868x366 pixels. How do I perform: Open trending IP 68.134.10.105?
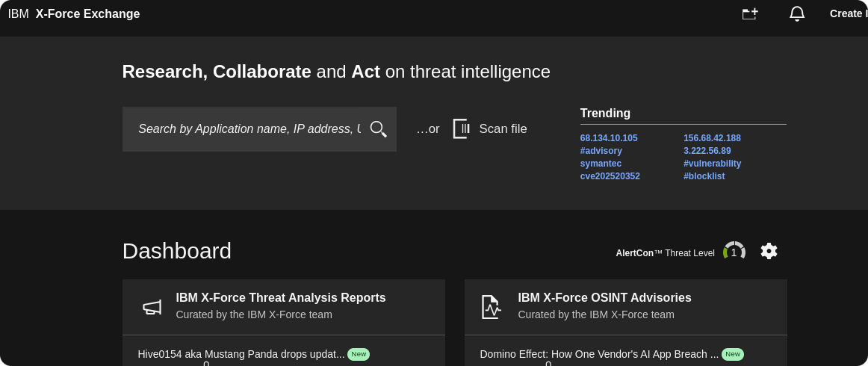pos(609,138)
